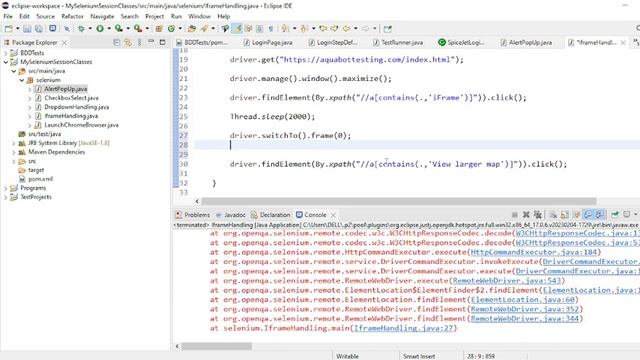Click the Pin Console icon
This screenshot has height=360, width=640.
(x=615, y=214)
